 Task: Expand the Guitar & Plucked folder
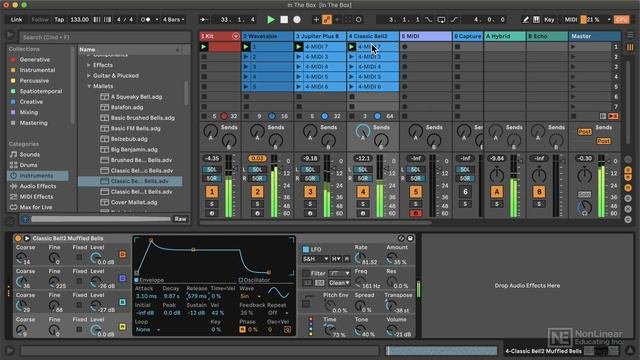(x=89, y=76)
